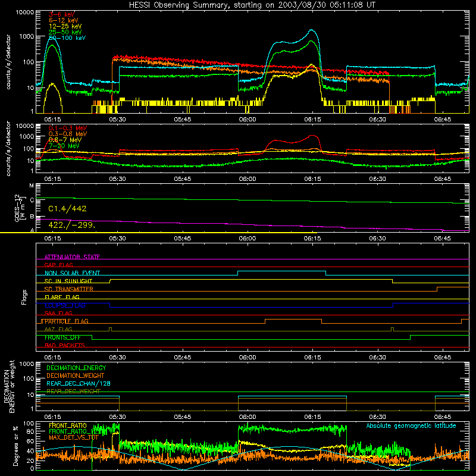This screenshot has width=476, height=476.
Task: Click the 0.8-7 MeV legend label
Action: (65, 140)
